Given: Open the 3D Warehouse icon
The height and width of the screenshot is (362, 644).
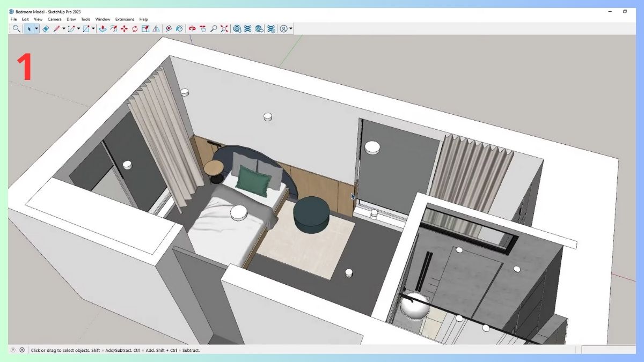Looking at the screenshot, I should [237, 28].
